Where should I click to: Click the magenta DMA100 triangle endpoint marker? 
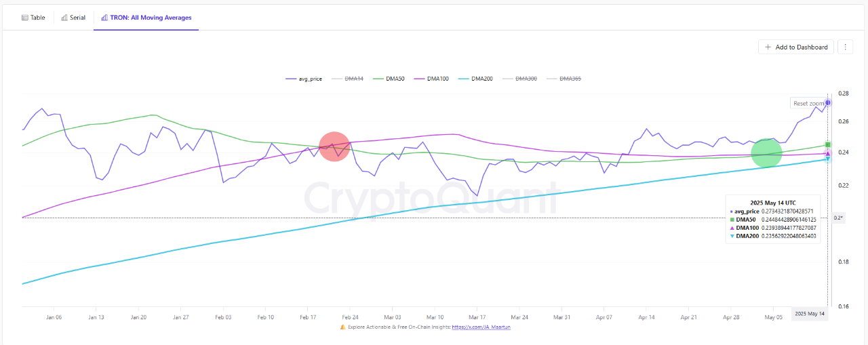click(828, 153)
